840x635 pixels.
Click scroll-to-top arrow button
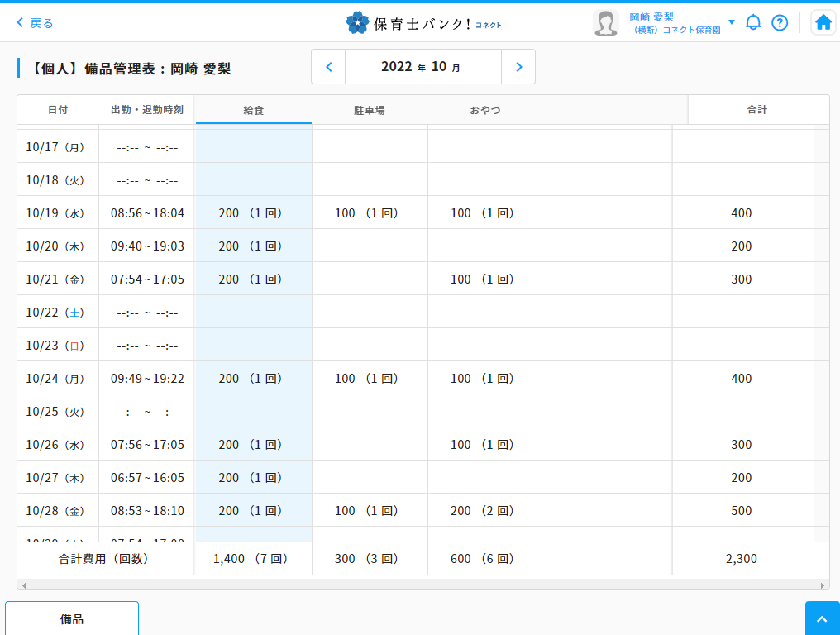click(x=822, y=618)
